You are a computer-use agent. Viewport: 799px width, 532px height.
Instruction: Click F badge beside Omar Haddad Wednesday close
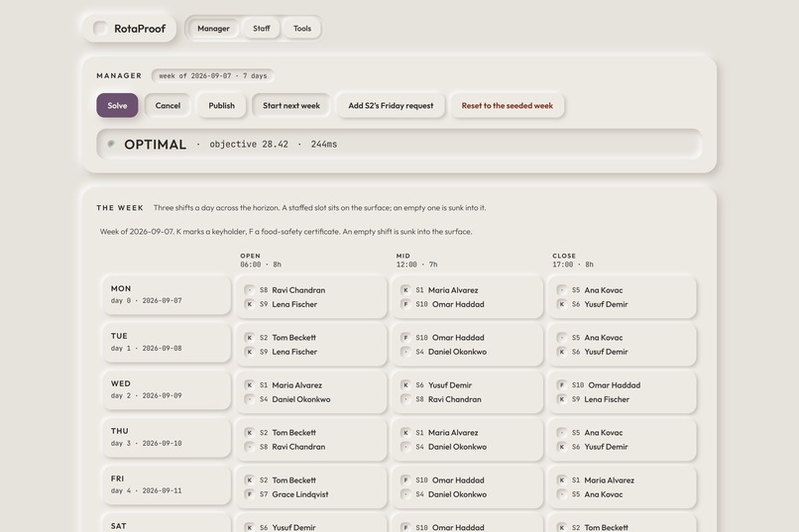(561, 385)
